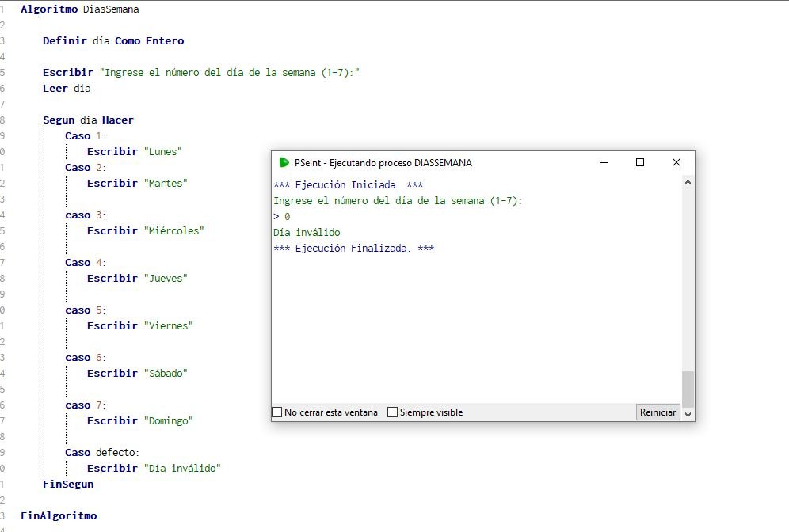Click the Día inválido output line
Screen dimensions: 789x532
(307, 232)
